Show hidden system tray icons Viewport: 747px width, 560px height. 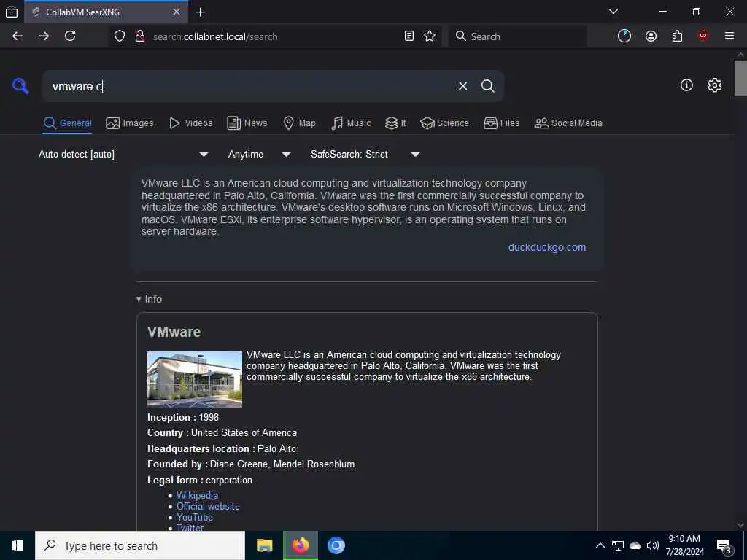(600, 545)
